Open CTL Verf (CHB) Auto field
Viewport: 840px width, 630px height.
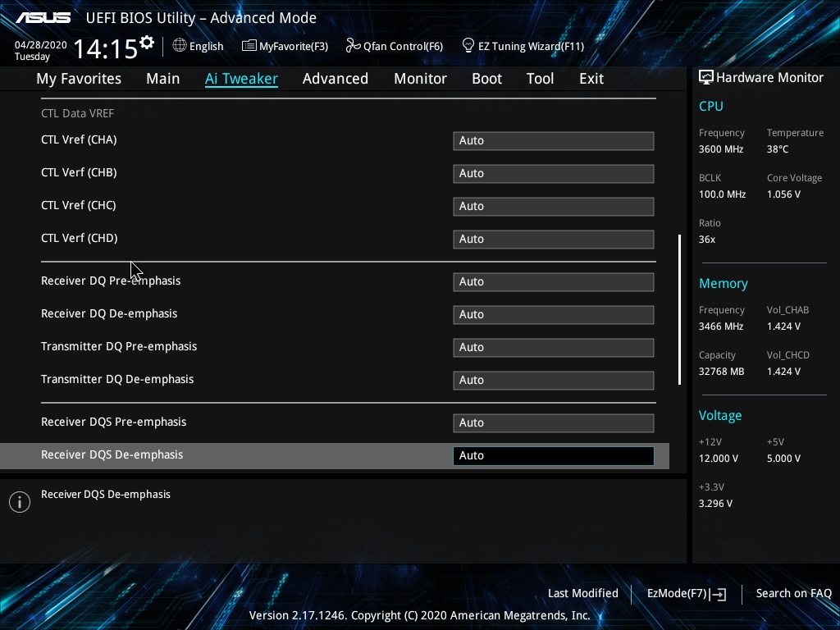pos(554,174)
